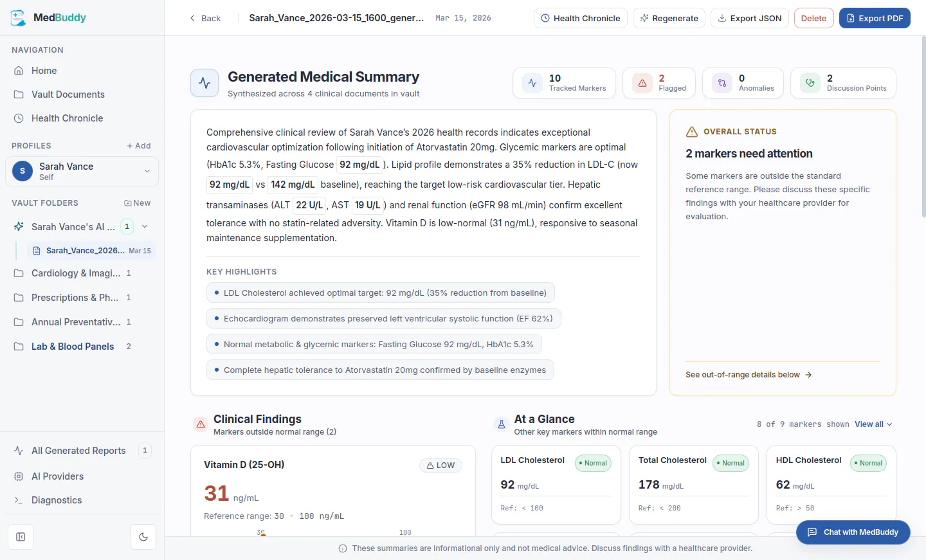Viewport: 926px width, 560px height.
Task: Click the MedBuddy logo icon
Action: (19, 18)
